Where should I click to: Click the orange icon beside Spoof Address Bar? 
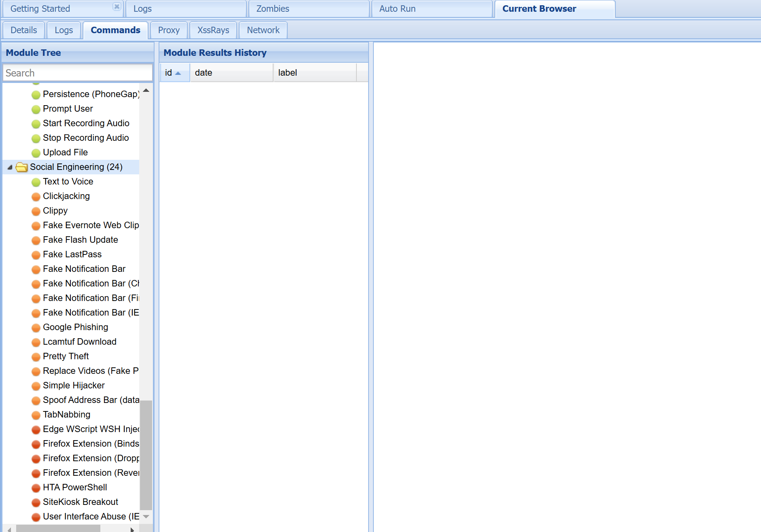pos(36,401)
